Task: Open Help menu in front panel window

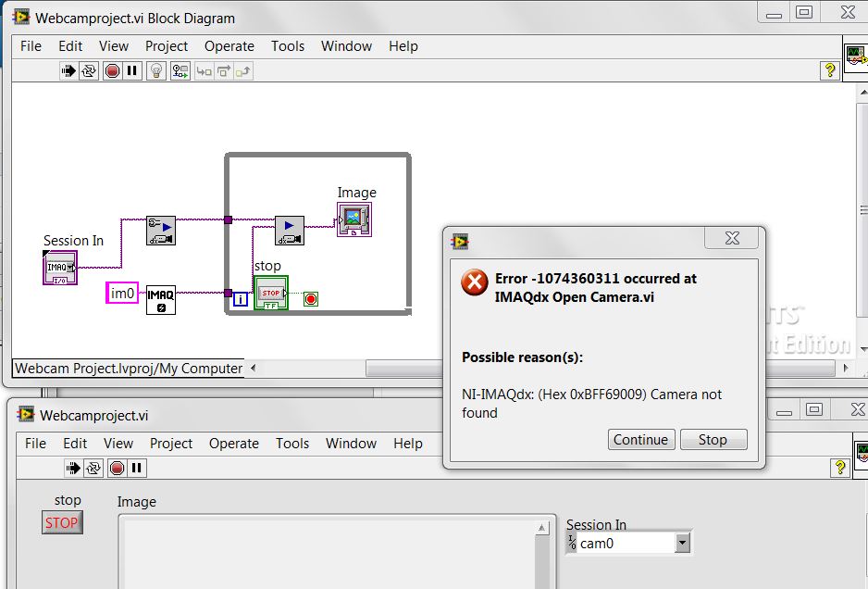Action: (x=407, y=444)
